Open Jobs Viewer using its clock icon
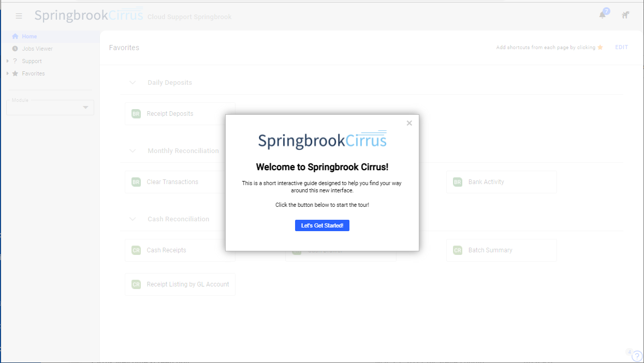The image size is (644, 363). click(x=16, y=49)
